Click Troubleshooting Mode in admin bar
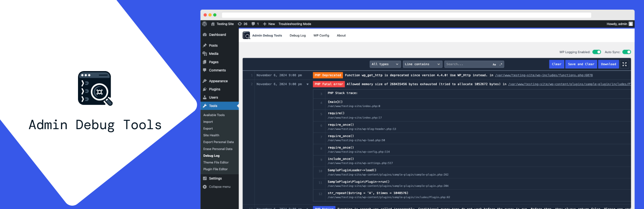The height and width of the screenshot is (209, 644). point(295,24)
